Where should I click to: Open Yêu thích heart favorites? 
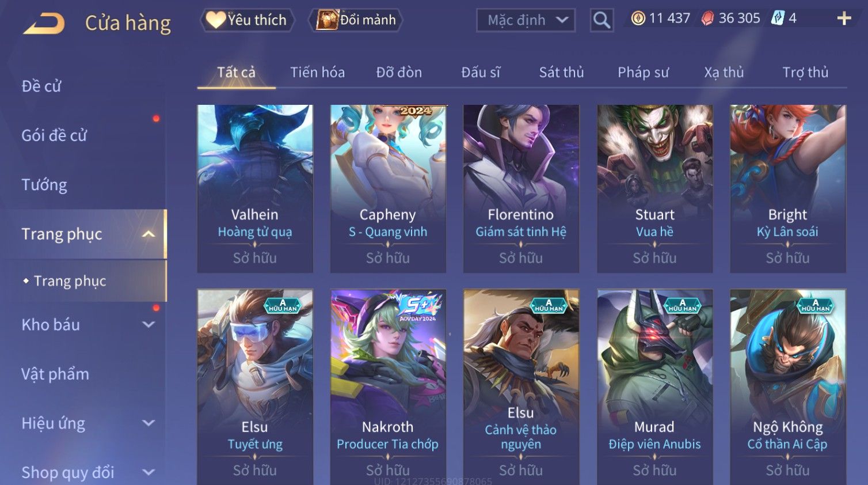(247, 20)
